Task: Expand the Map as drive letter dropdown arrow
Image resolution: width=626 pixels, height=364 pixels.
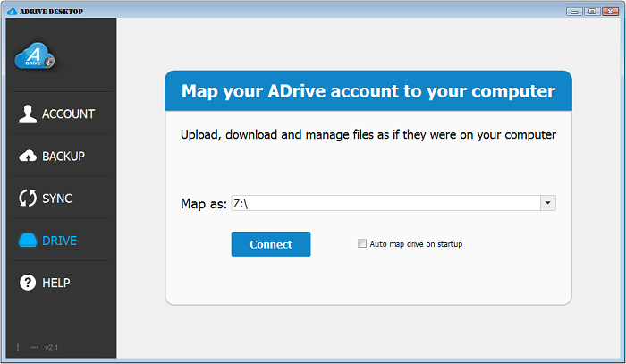Action: pos(547,203)
